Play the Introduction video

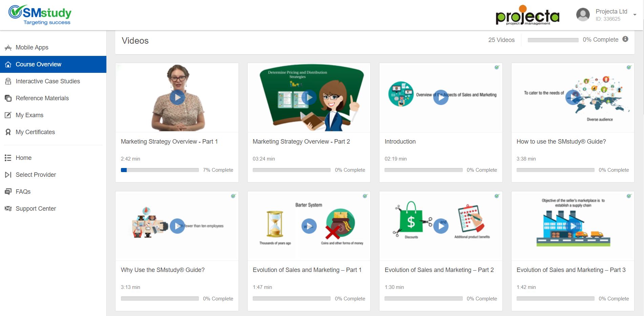[441, 98]
